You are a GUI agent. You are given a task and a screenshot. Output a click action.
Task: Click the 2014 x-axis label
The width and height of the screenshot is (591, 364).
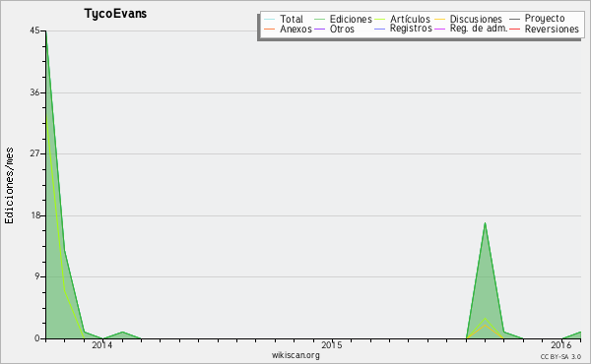coord(101,344)
